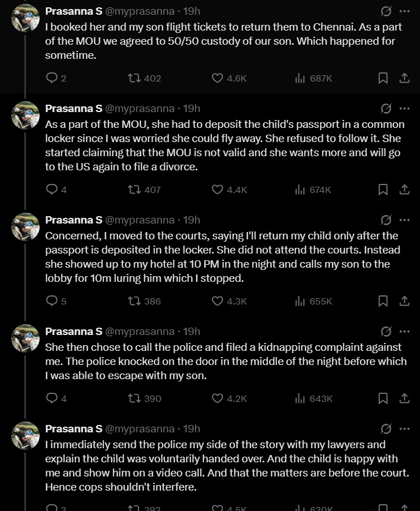Open @myprasanna handle on kidnapping tweet

click(x=140, y=331)
